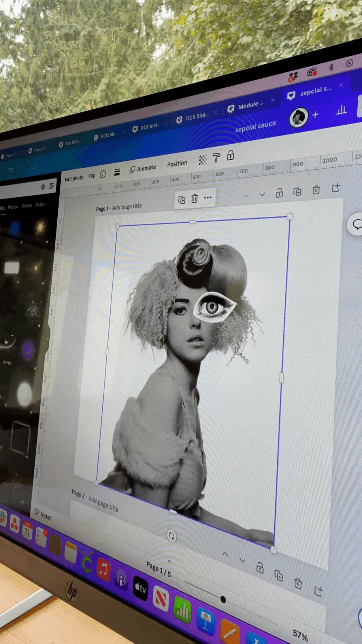
Task: Duplicate the element from the floating toolbar
Action: point(182,200)
